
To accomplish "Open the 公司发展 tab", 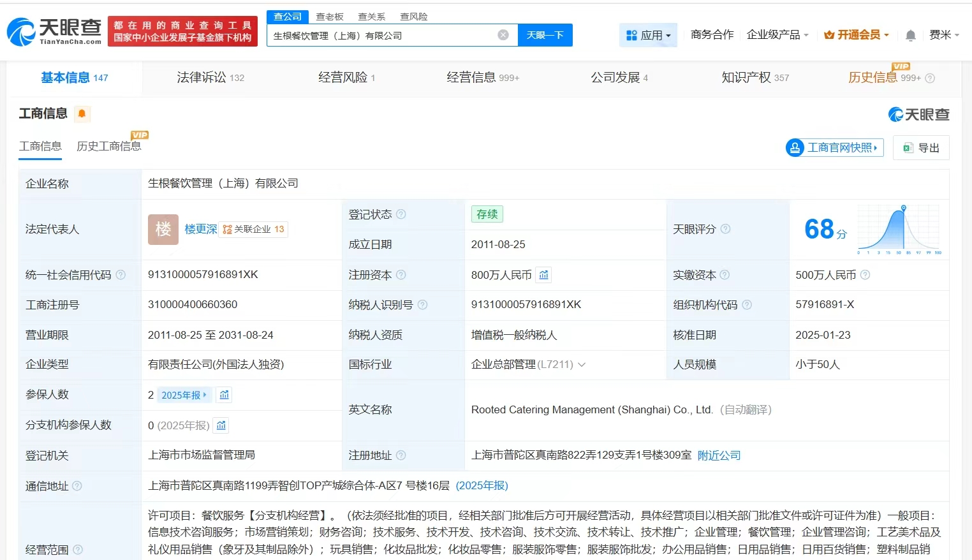I will (x=619, y=78).
